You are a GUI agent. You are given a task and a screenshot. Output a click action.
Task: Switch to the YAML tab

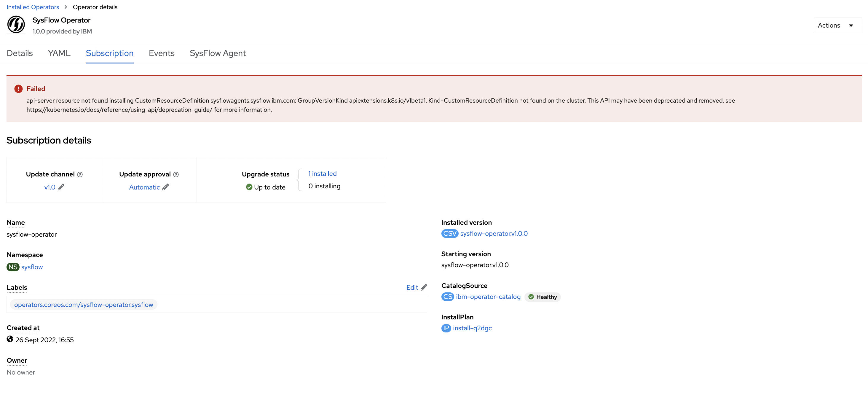click(x=59, y=53)
